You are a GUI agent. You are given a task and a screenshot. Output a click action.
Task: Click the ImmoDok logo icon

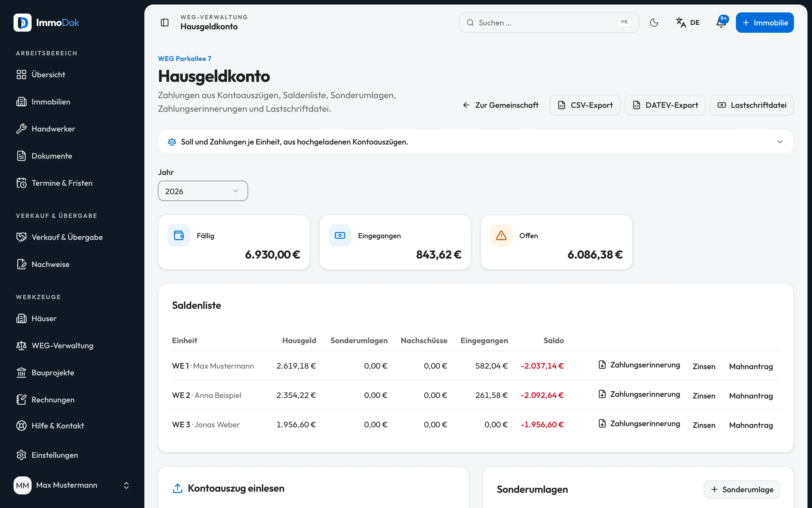pyautogui.click(x=23, y=23)
